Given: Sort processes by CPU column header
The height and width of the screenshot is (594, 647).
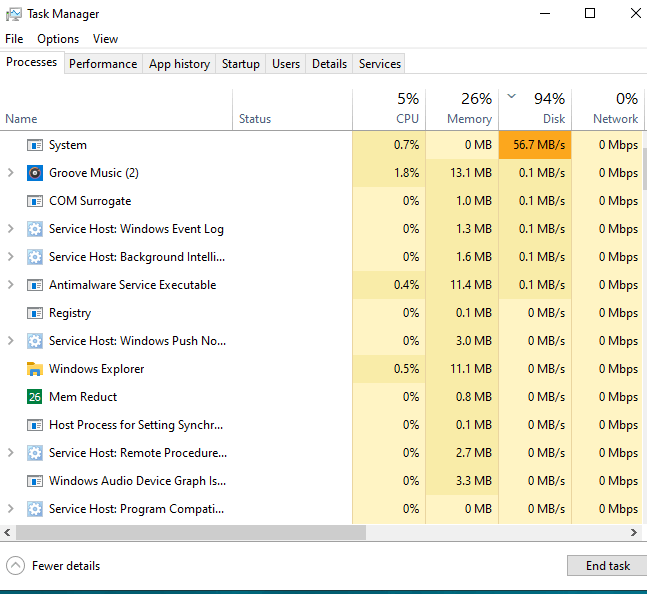Looking at the screenshot, I should 389,110.
